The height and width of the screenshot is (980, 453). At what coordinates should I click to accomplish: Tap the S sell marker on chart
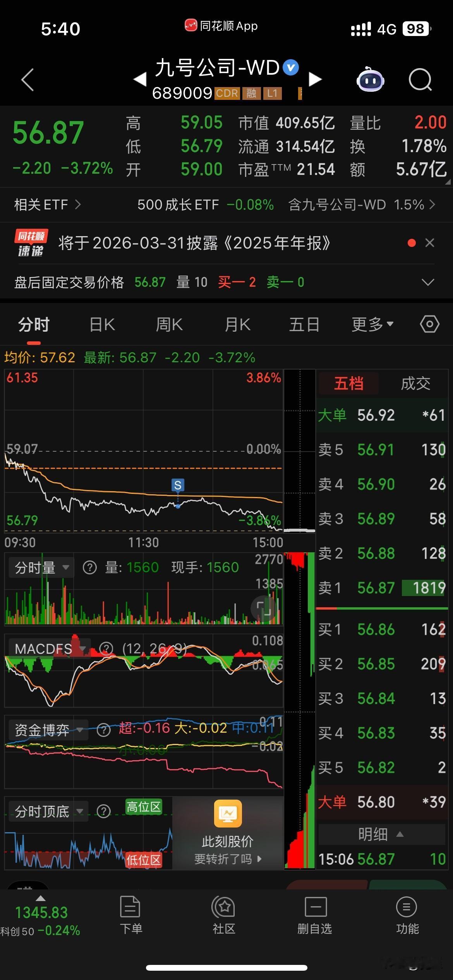pyautogui.click(x=178, y=485)
